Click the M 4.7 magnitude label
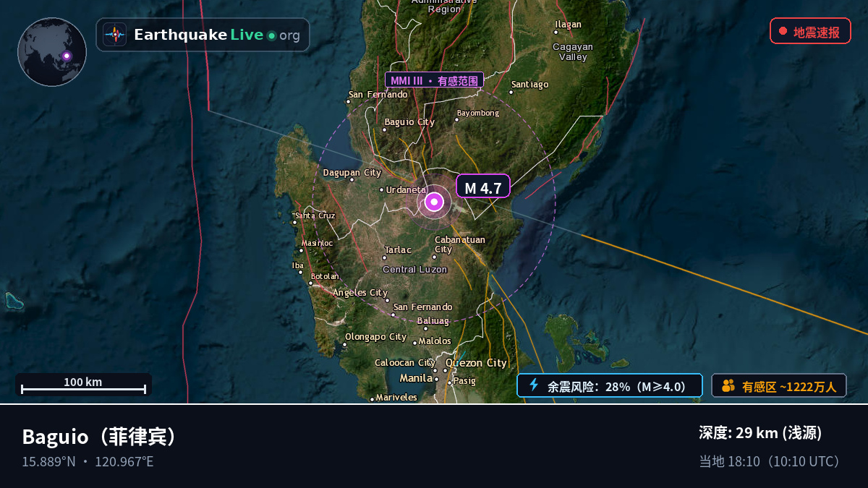 [483, 187]
